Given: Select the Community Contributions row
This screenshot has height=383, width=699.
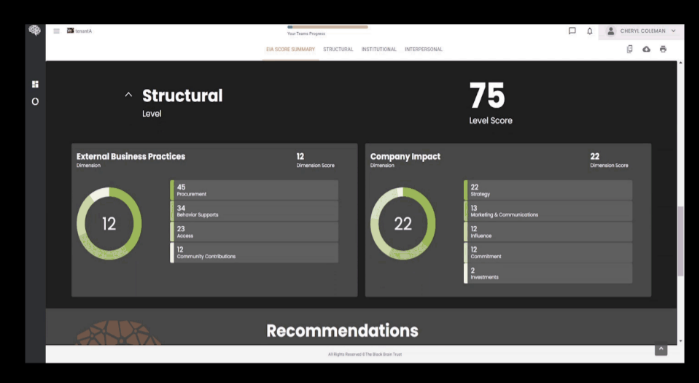Looking at the screenshot, I should pos(254,252).
